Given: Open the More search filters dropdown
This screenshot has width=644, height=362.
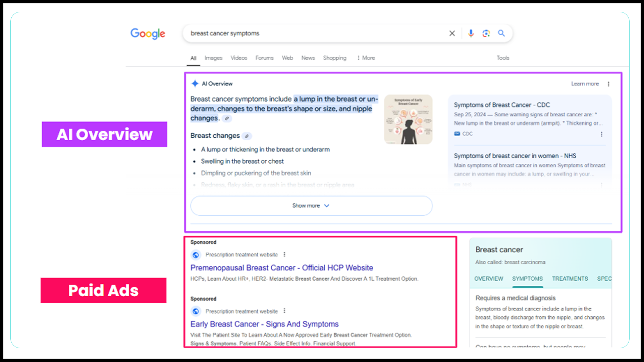Looking at the screenshot, I should tap(366, 58).
